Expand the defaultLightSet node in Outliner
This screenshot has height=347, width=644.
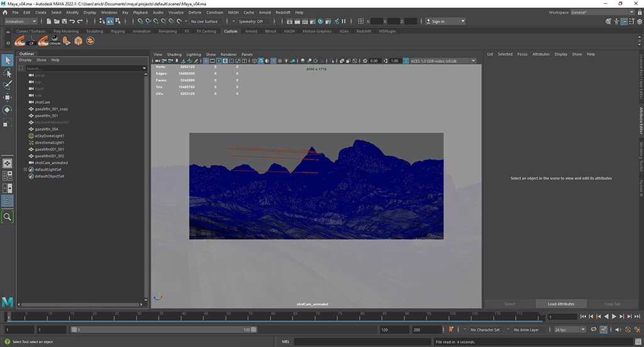click(25, 169)
